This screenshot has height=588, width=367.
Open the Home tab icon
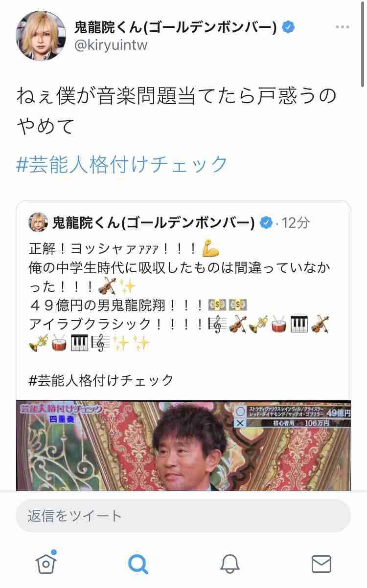click(46, 563)
